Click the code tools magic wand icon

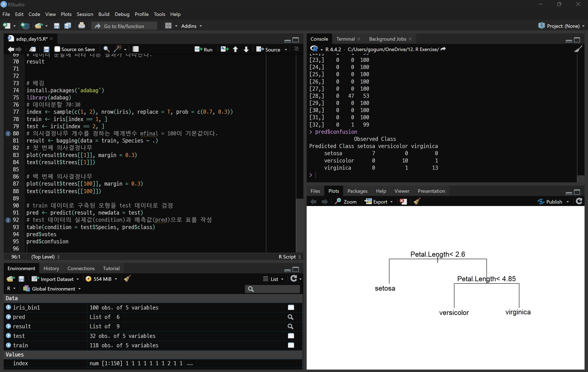pyautogui.click(x=118, y=49)
